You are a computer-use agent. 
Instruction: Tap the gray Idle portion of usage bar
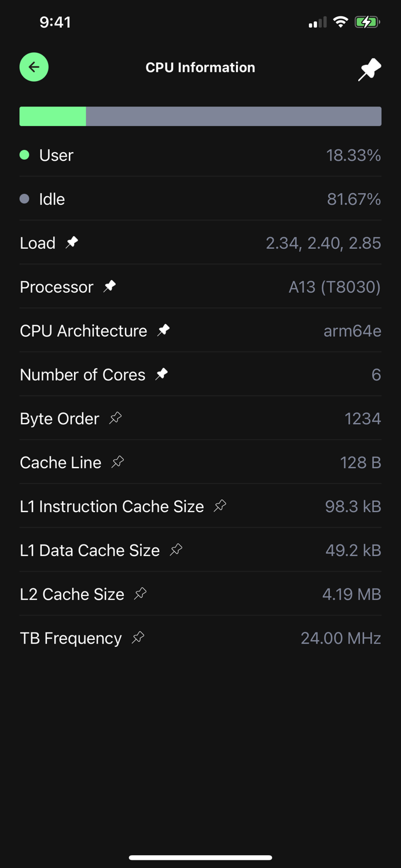click(x=233, y=116)
